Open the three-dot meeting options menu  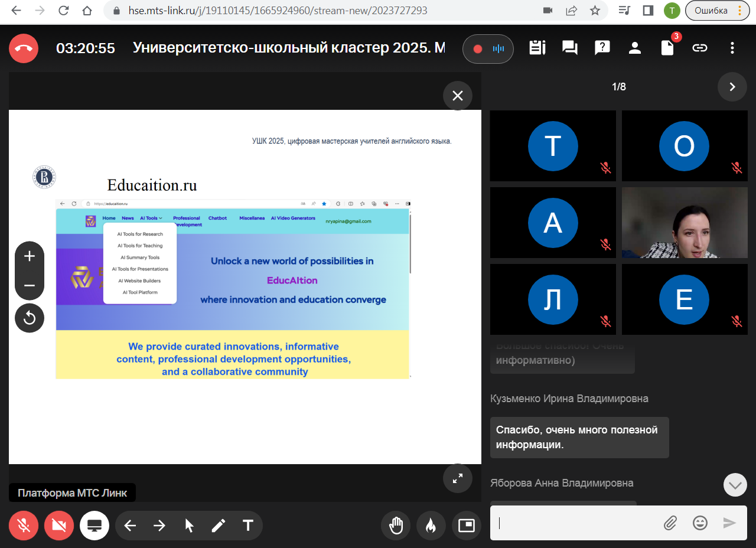click(732, 48)
